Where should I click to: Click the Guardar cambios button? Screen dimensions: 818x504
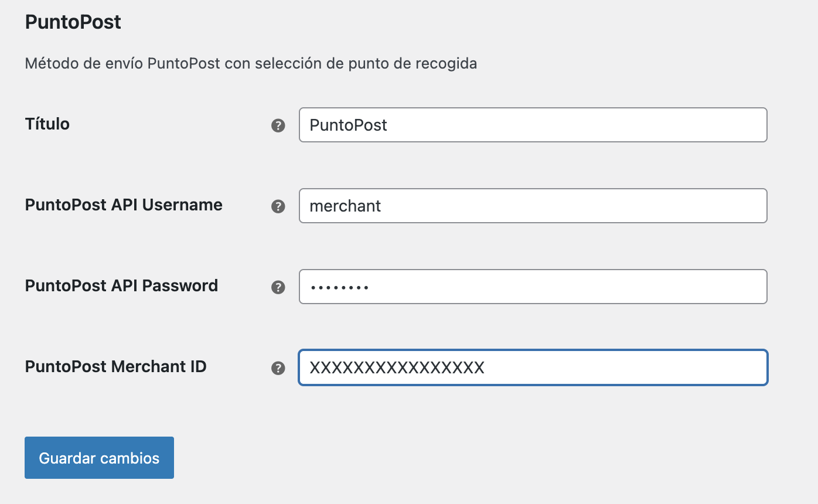(98, 458)
